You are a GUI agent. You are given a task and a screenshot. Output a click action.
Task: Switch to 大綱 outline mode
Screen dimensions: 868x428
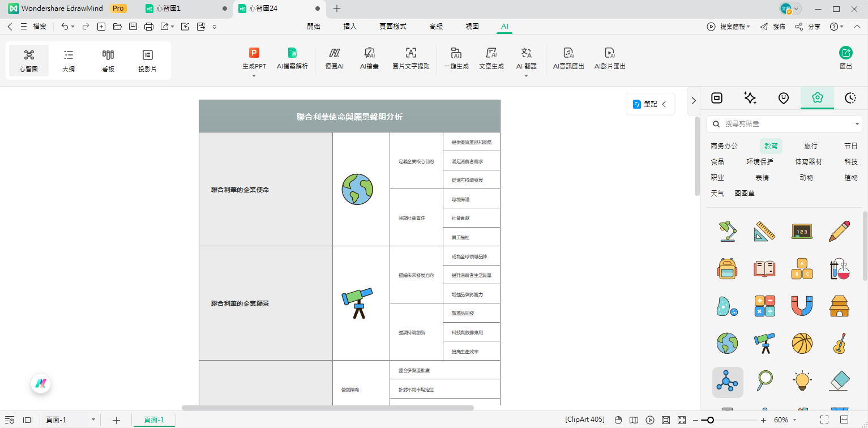click(x=68, y=59)
